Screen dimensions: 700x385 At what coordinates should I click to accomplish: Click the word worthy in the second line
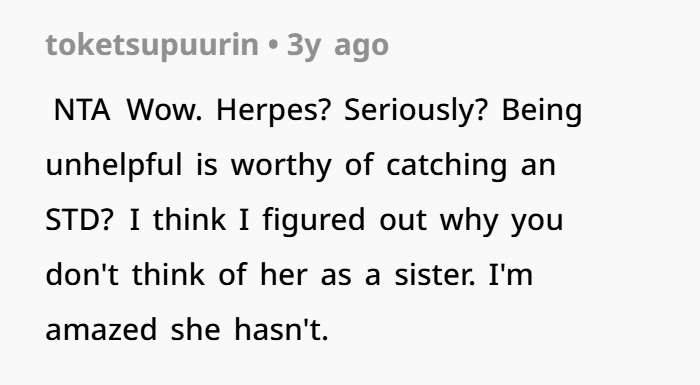[x=281, y=165]
